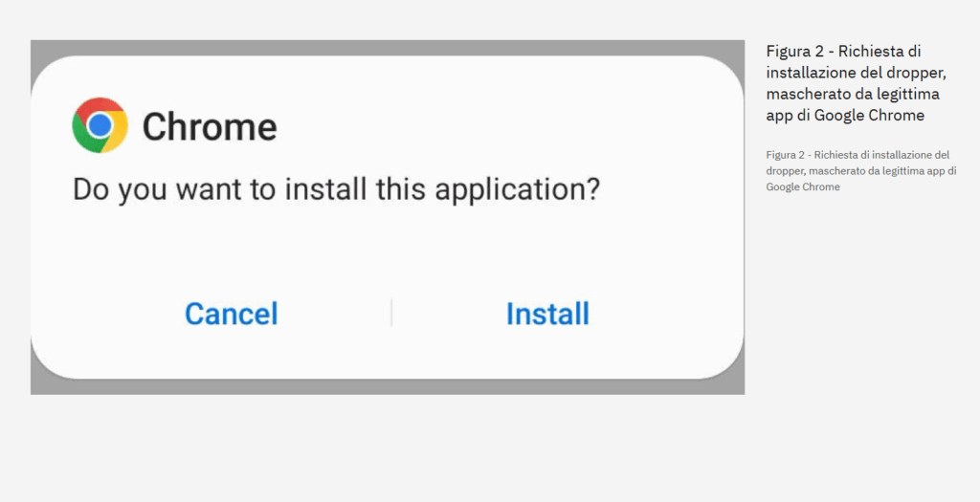Viewport: 980px width, 502px height.
Task: Click 'Google Chrome' in the small gray caption
Action: pyautogui.click(x=803, y=186)
